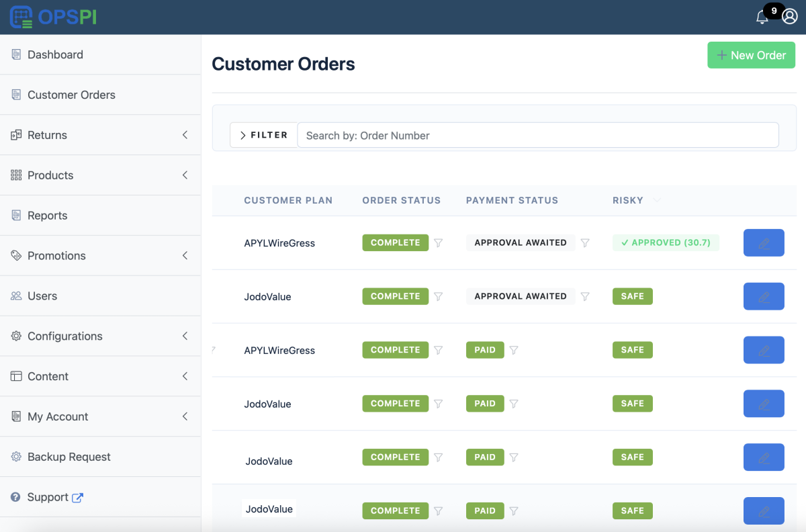Click the PAYMENT STATUS column header
Viewport: 806px width, 532px height.
point(512,200)
